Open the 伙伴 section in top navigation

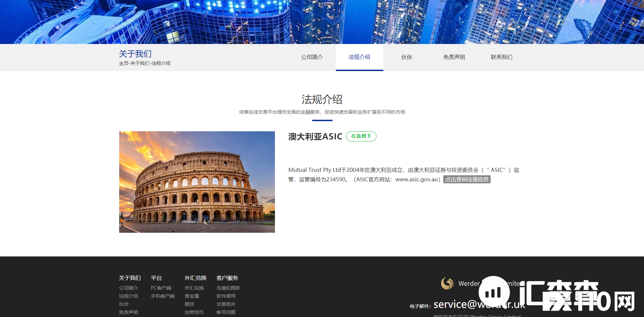click(x=406, y=57)
